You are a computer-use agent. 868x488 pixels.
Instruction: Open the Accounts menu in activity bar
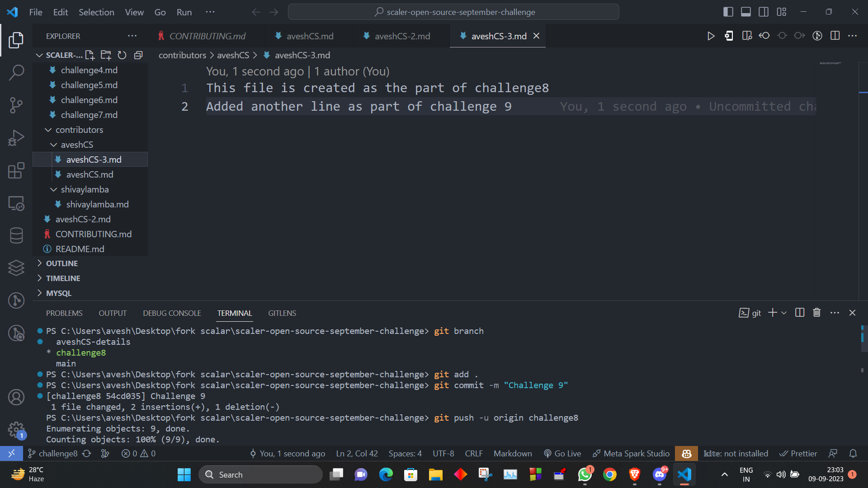(16, 397)
